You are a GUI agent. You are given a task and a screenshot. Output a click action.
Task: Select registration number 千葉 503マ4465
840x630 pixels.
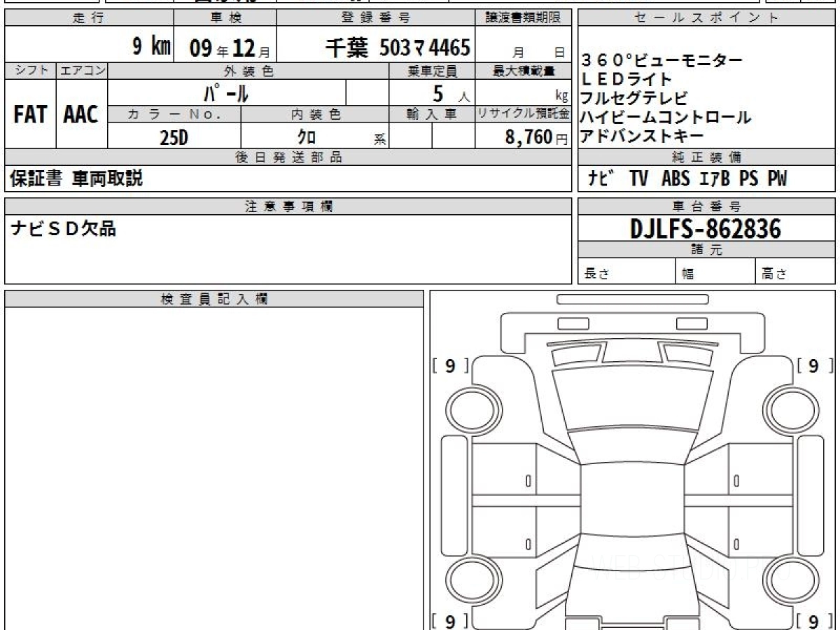tap(398, 48)
